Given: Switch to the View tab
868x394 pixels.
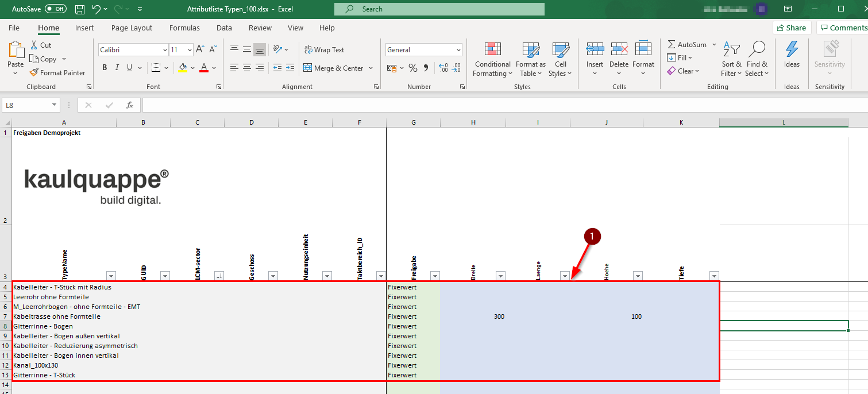Looking at the screenshot, I should tap(295, 28).
